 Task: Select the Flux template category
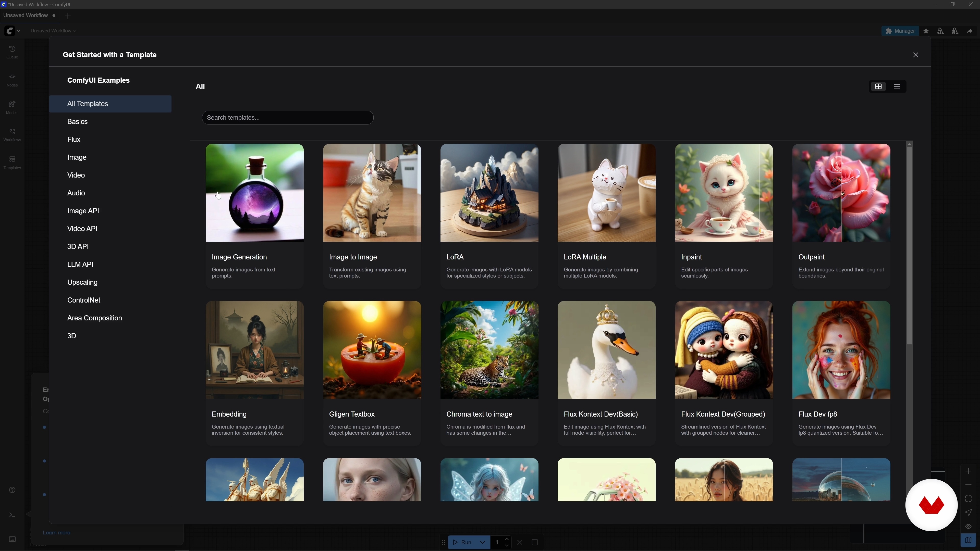point(74,140)
